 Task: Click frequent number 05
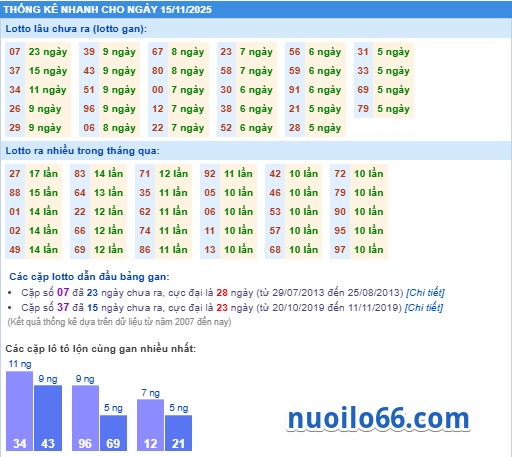[210, 193]
